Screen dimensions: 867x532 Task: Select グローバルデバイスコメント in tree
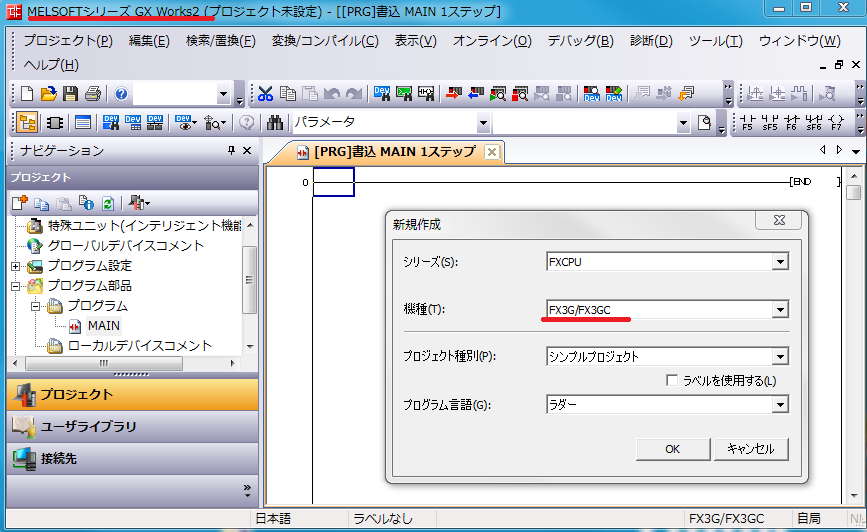[126, 246]
